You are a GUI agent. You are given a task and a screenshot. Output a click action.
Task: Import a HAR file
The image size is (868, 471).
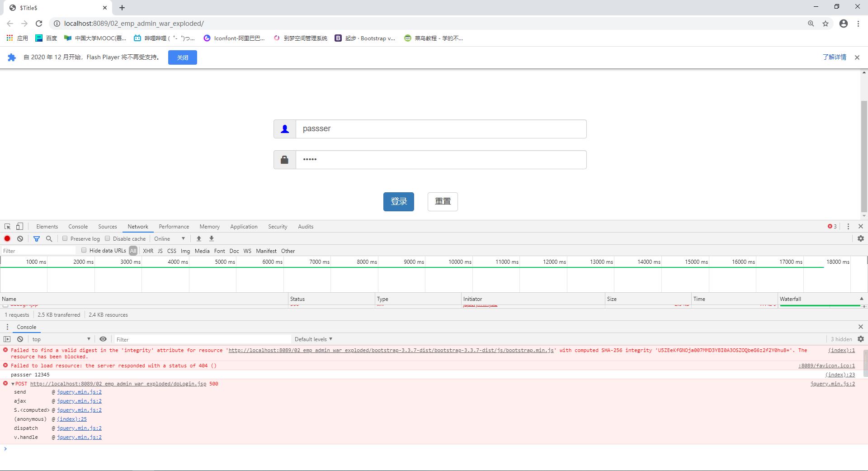(x=198, y=238)
